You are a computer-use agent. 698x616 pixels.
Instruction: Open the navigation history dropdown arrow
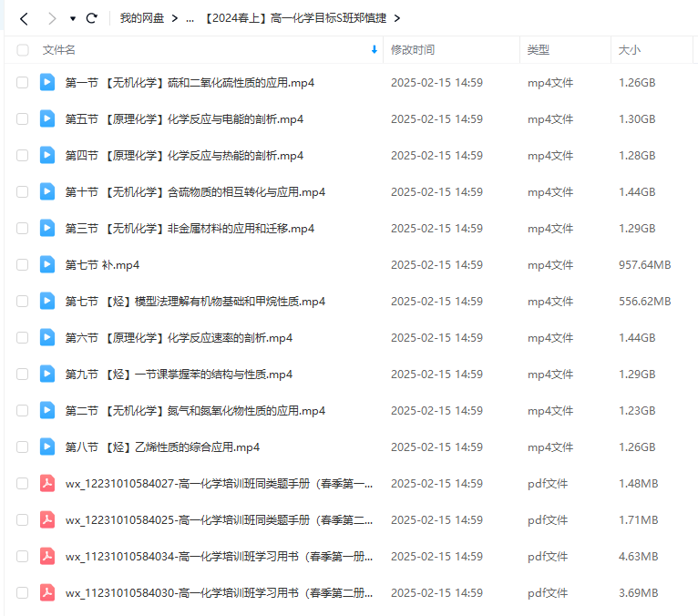point(73,19)
